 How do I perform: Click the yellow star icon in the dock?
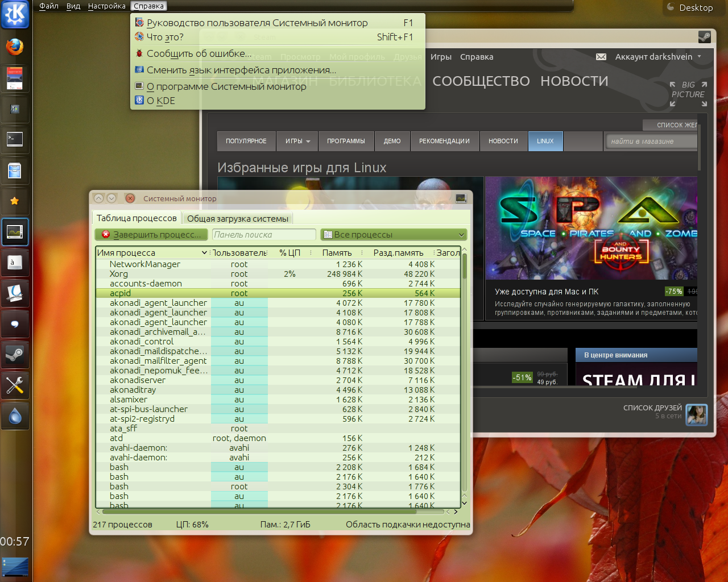pyautogui.click(x=15, y=201)
